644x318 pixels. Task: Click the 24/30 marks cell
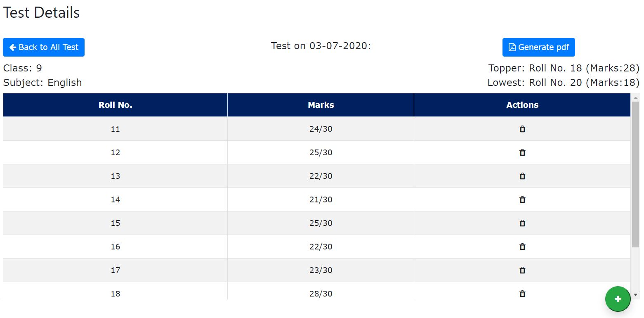click(x=321, y=129)
